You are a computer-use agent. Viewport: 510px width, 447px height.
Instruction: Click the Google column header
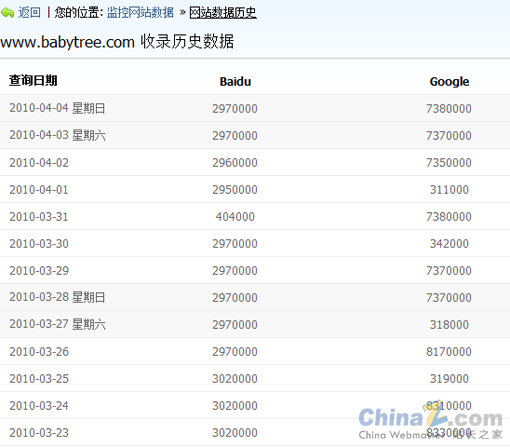[449, 82]
